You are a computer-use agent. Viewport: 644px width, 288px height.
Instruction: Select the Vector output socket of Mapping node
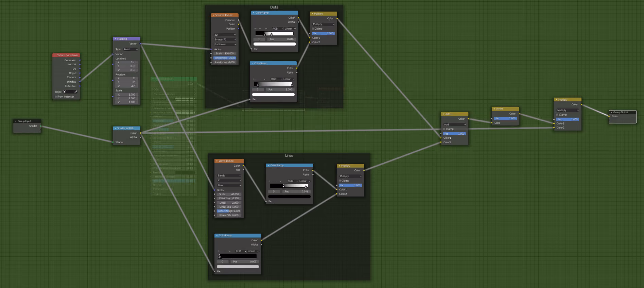coord(140,44)
